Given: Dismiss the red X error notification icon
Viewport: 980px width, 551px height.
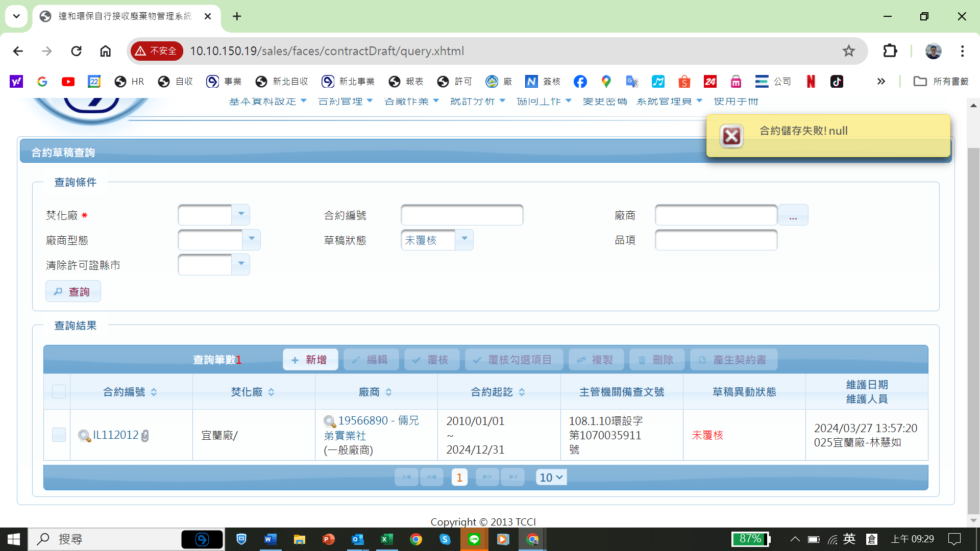Looking at the screenshot, I should [731, 136].
